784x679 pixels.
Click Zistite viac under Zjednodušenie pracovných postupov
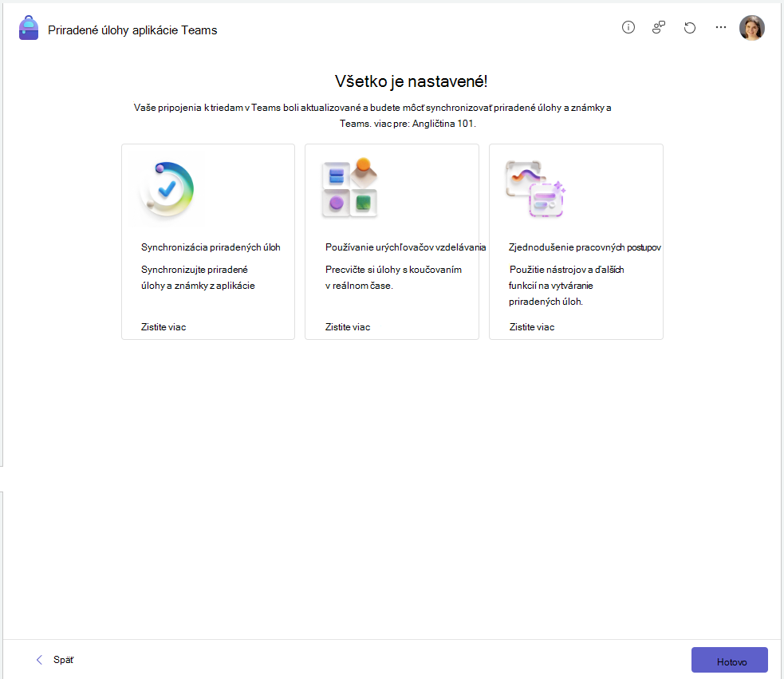point(531,327)
